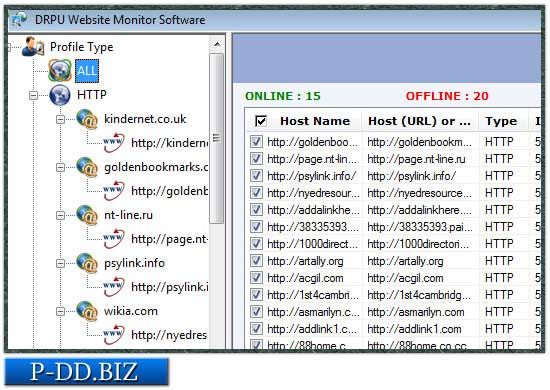This screenshot has height=390, width=550.
Task: Uncheck the http://addalinkhe... row checkbox
Action: point(256,209)
